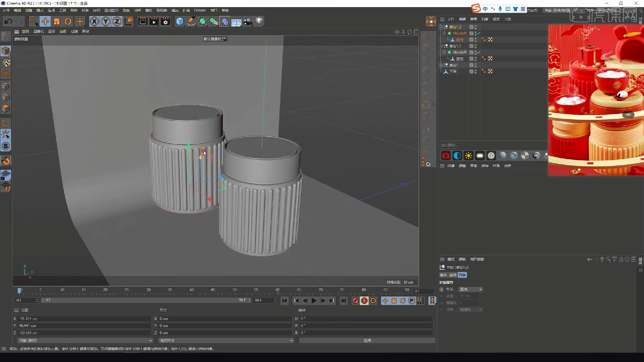Viewport: 644px width, 362px height.
Task: Toggle Autokeying button
Action: tap(364, 301)
